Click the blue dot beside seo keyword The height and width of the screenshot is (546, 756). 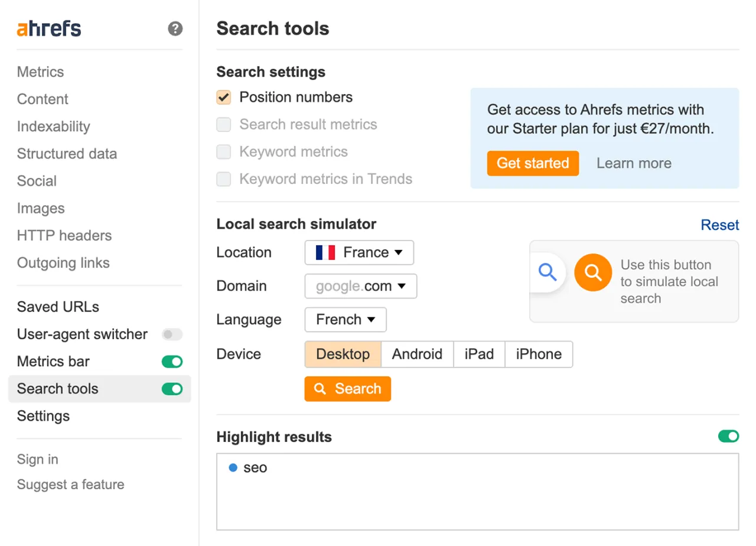pos(233,468)
